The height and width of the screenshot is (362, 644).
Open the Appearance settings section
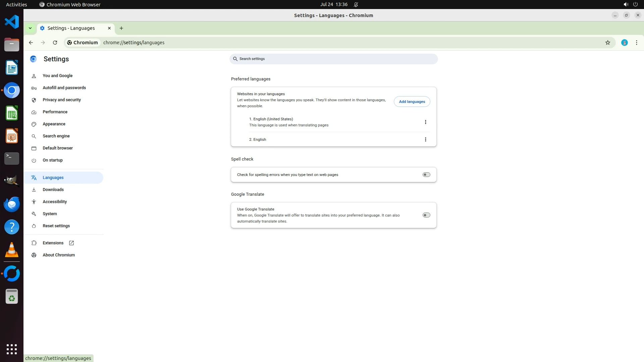coord(54,124)
